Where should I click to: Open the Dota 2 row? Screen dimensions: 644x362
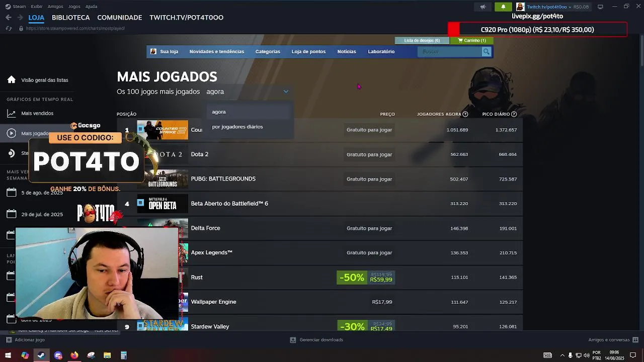(320, 154)
